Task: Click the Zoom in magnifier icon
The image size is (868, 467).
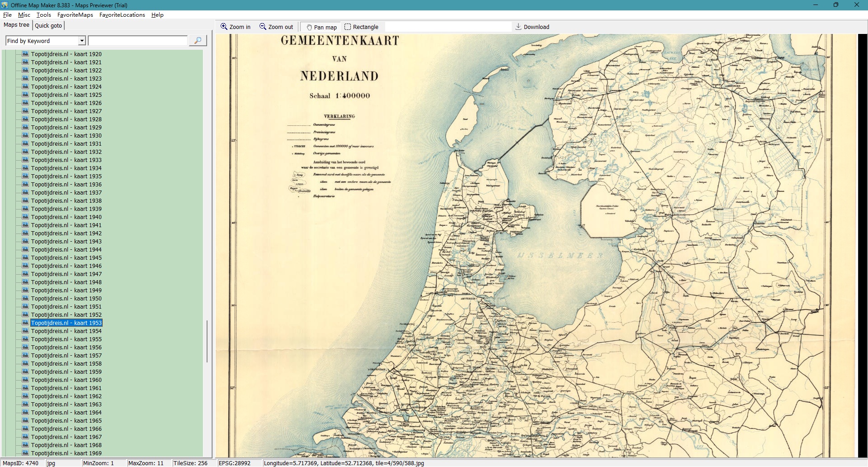Action: pyautogui.click(x=224, y=27)
